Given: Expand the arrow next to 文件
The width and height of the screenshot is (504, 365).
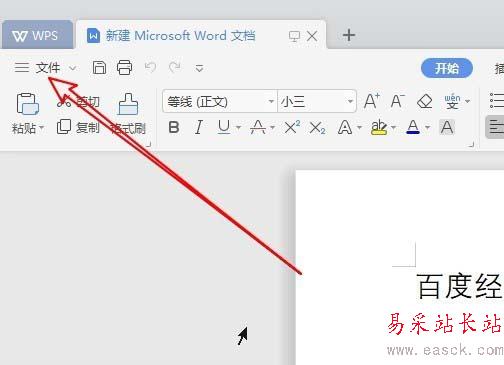Looking at the screenshot, I should click(72, 68).
